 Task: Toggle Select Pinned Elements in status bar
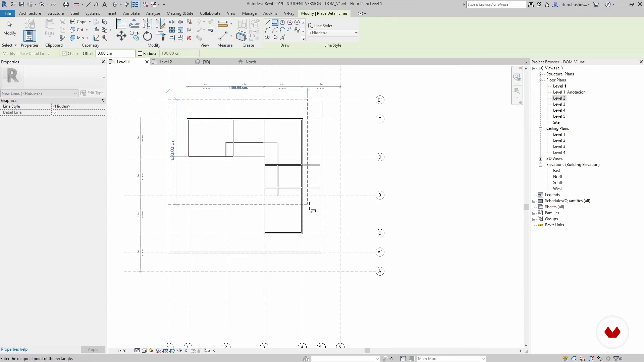click(x=582, y=359)
